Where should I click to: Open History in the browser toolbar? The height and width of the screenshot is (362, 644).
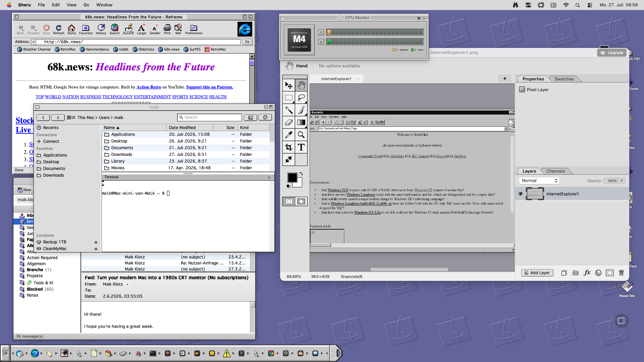pos(101,29)
